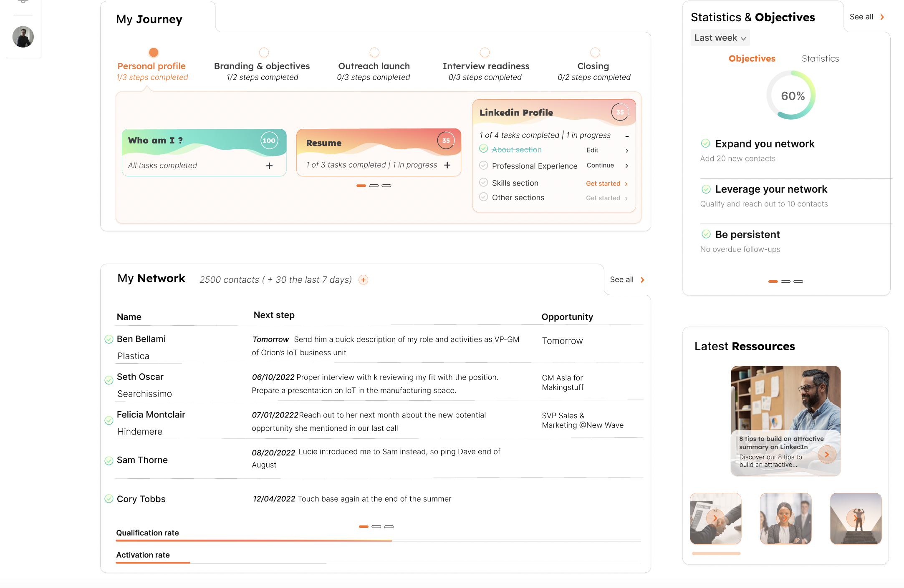This screenshot has width=904, height=588.
Task: Click Get started for Other sections
Action: [x=603, y=198]
